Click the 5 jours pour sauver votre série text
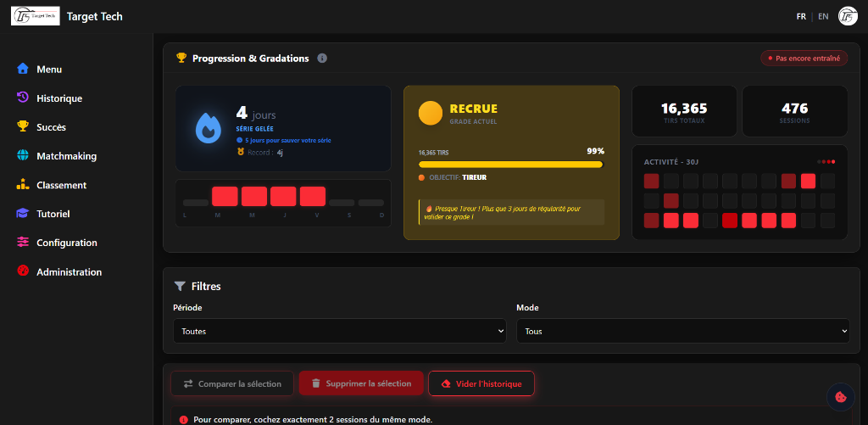The height and width of the screenshot is (425, 868). click(x=288, y=140)
